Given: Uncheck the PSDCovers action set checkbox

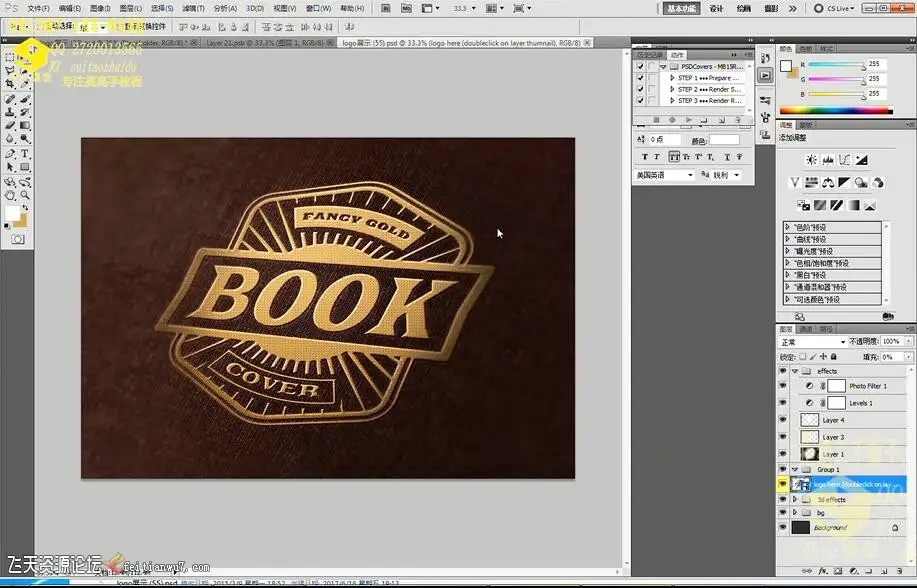Looking at the screenshot, I should click(x=640, y=67).
